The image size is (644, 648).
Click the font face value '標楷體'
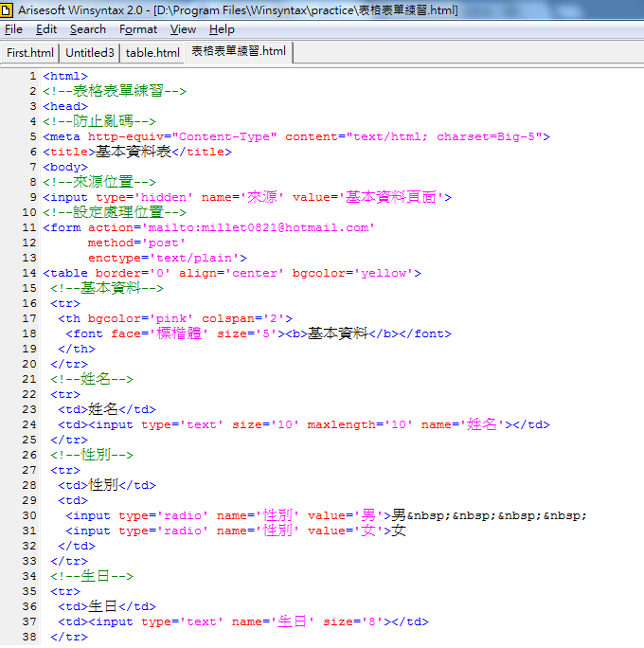tap(179, 333)
